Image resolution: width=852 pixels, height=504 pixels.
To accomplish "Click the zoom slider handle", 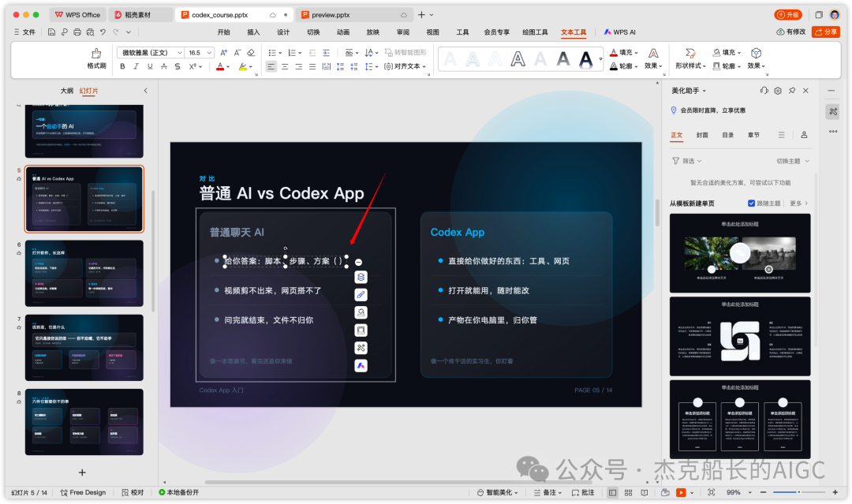I will pos(798,492).
